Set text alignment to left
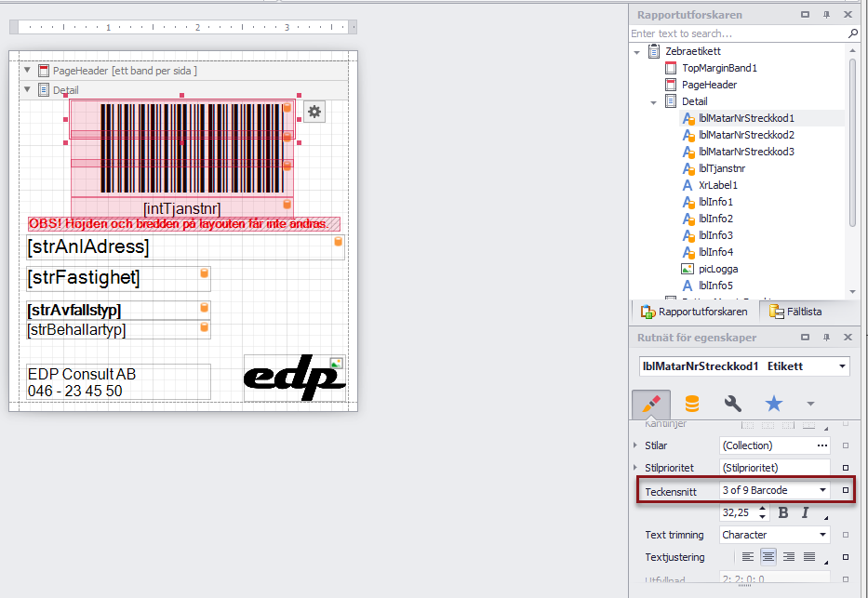Viewport: 868px width, 598px height. (747, 557)
